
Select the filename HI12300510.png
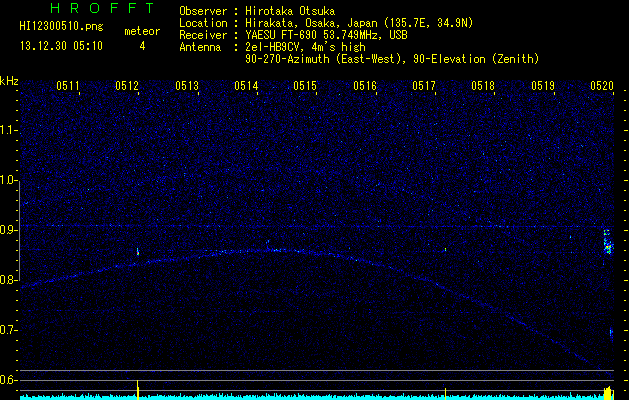(x=61, y=27)
